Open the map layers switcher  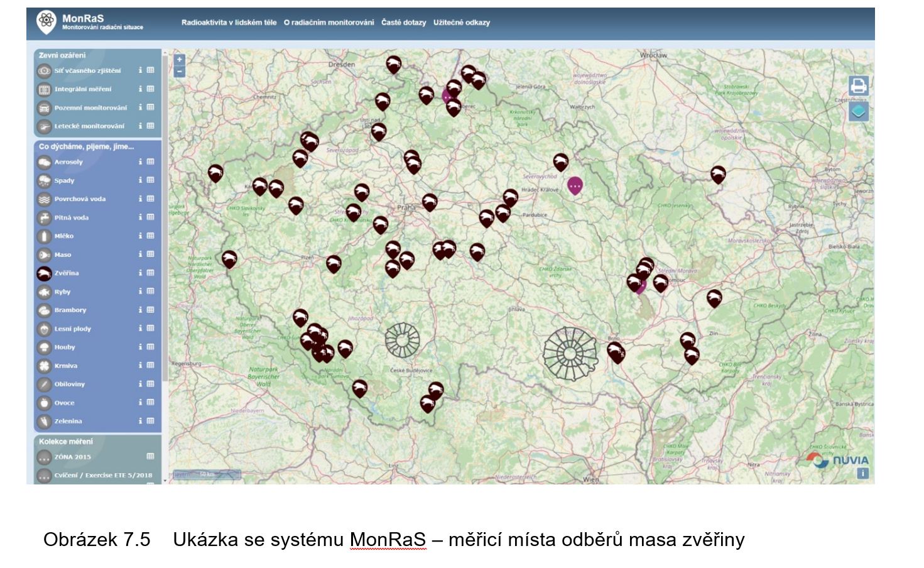[858, 112]
